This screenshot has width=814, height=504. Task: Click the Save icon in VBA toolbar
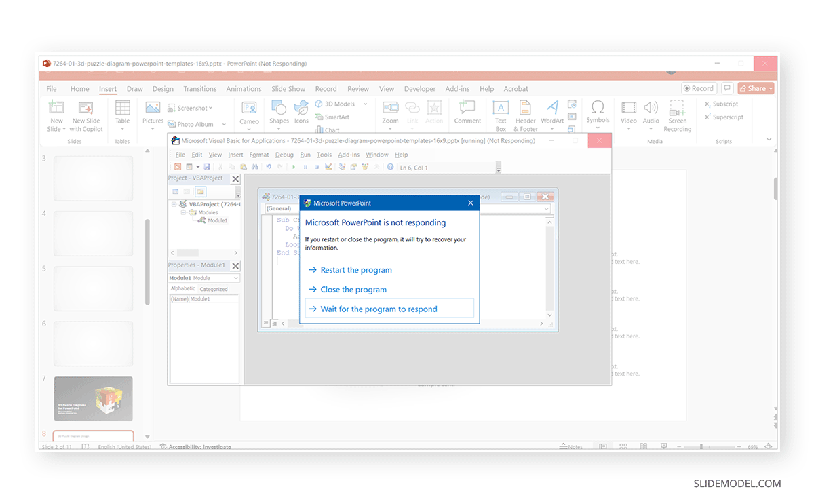click(x=207, y=166)
